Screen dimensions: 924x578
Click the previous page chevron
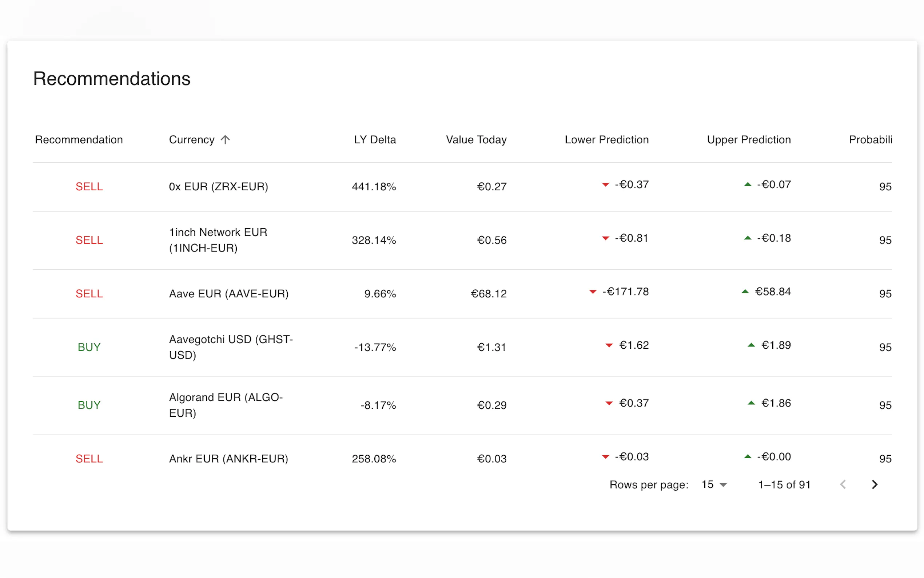point(843,484)
